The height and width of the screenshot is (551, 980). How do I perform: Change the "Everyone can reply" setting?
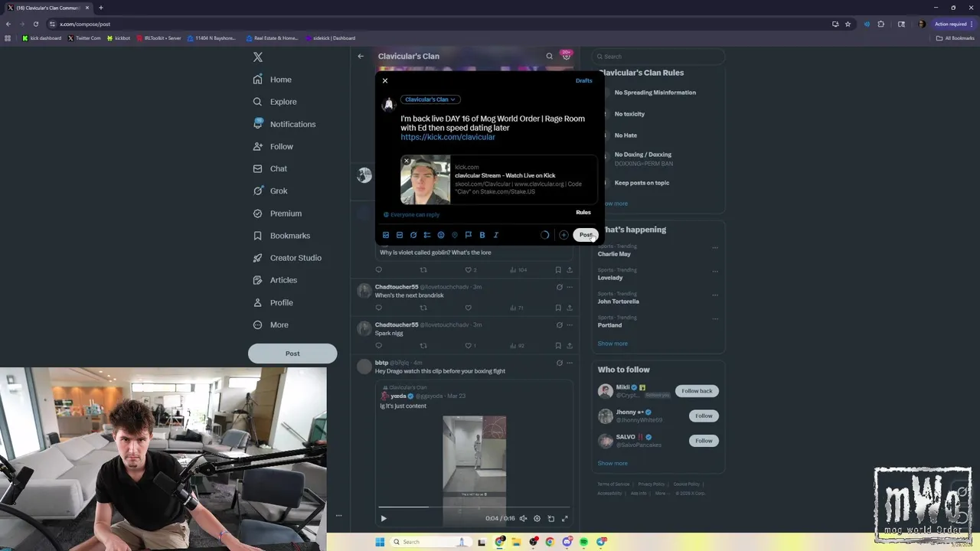point(411,214)
